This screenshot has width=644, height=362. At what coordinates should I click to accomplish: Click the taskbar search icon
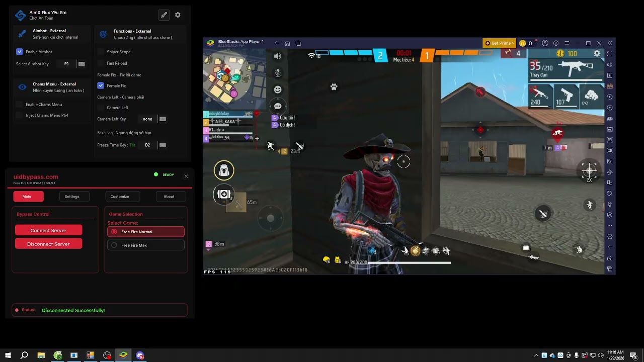24,355
